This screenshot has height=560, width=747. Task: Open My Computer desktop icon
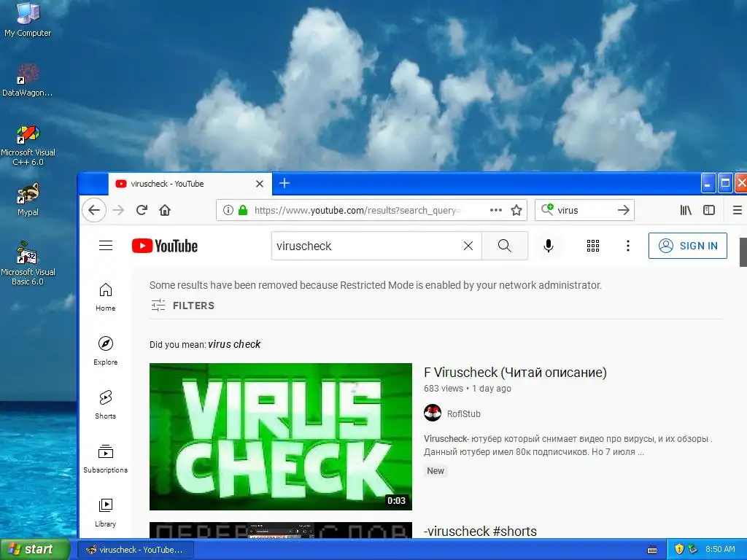pyautogui.click(x=28, y=19)
